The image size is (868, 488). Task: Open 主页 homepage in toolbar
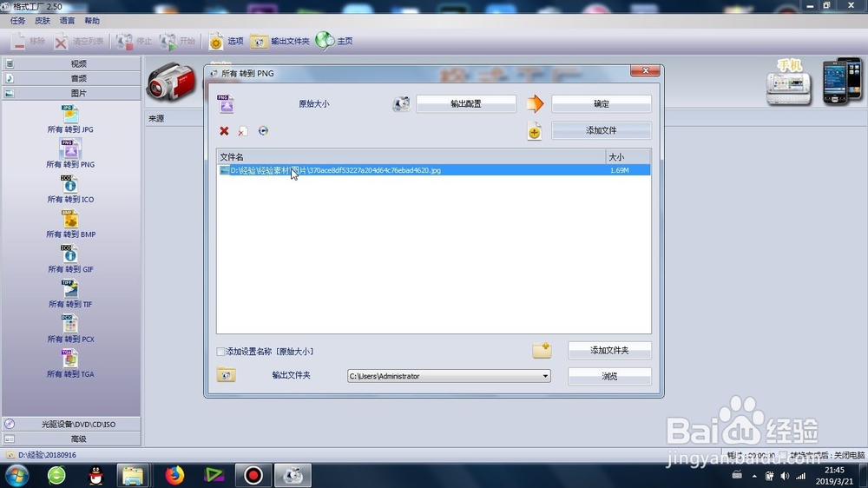[334, 41]
